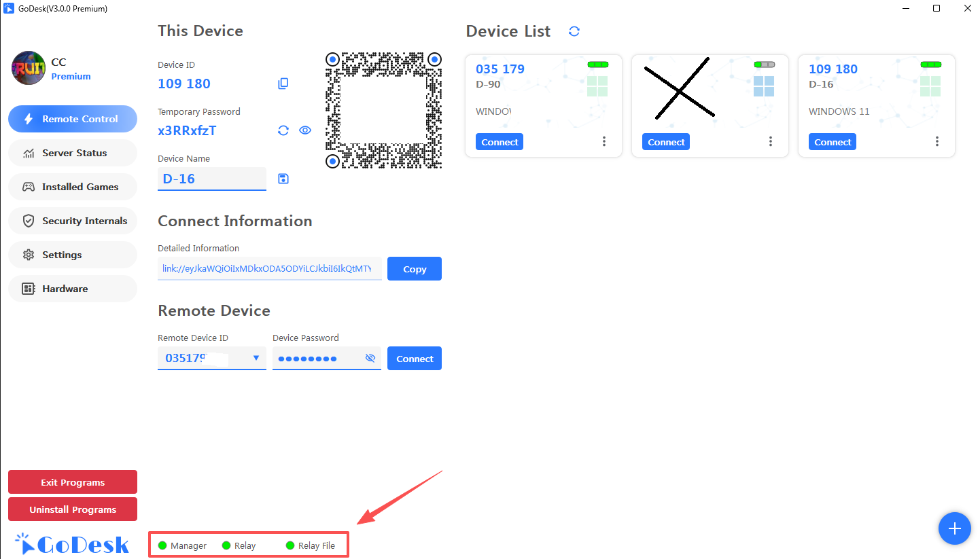Image resolution: width=980 pixels, height=559 pixels.
Task: Open more options for device 035 179
Action: coord(604,141)
